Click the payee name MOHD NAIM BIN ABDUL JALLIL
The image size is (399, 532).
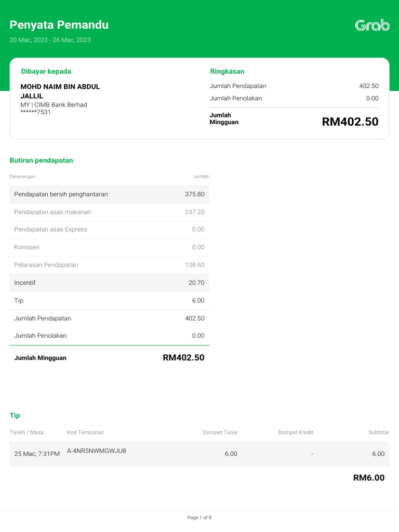tap(60, 91)
